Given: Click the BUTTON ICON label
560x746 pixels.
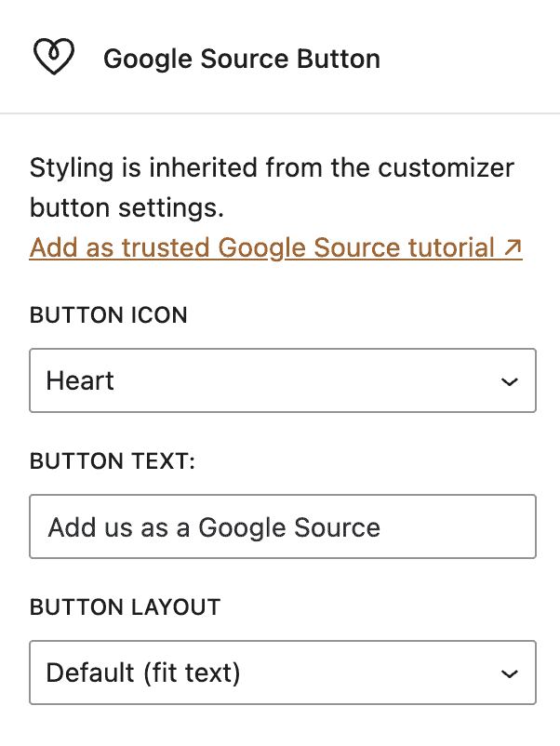Looking at the screenshot, I should (109, 315).
